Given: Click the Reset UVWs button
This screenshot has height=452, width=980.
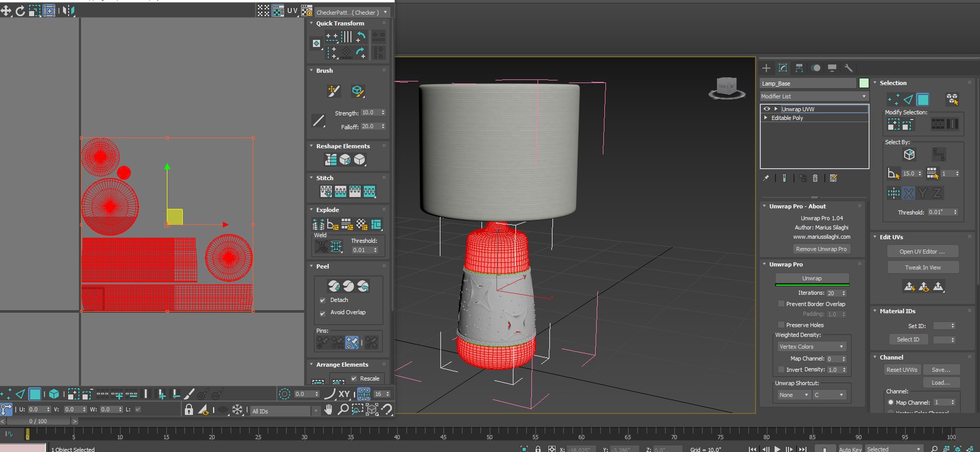Looking at the screenshot, I should click(x=902, y=370).
